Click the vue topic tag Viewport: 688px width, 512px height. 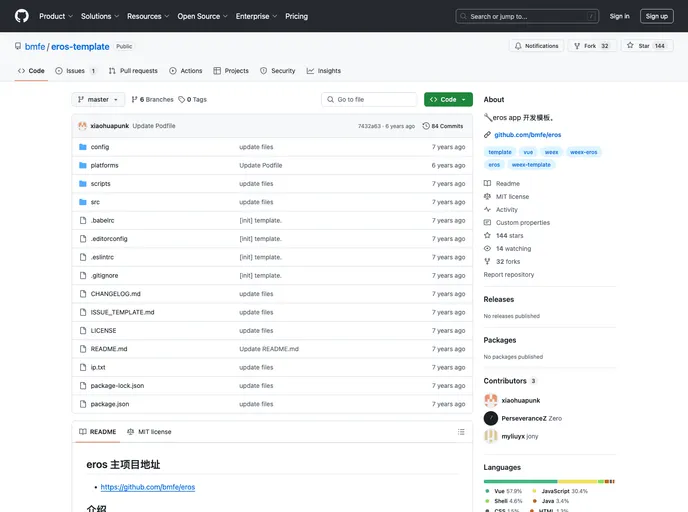[528, 152]
